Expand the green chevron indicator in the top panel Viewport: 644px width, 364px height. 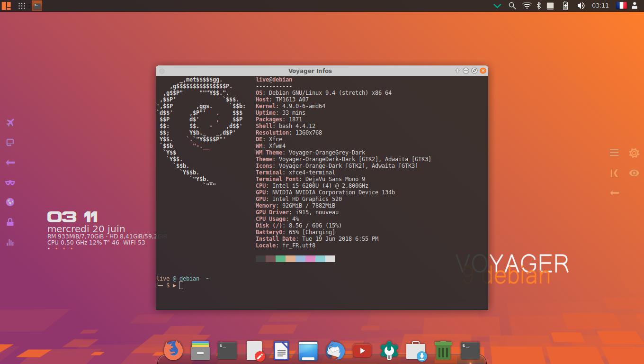click(497, 6)
